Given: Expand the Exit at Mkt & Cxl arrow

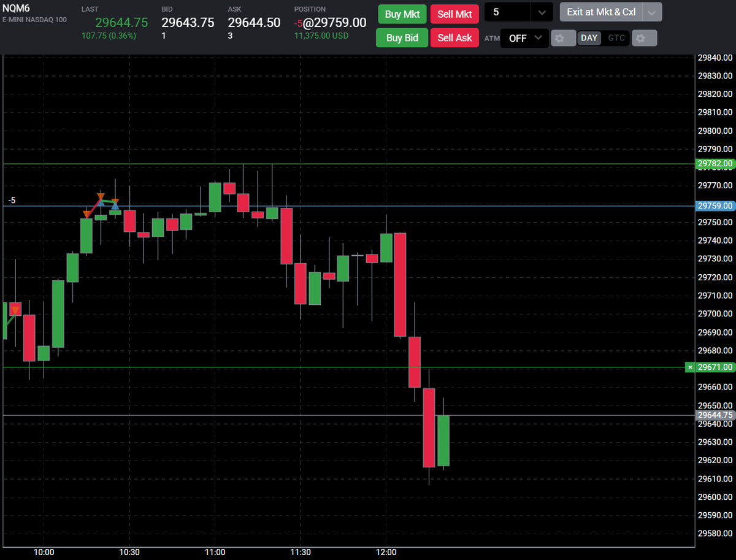Looking at the screenshot, I should pyautogui.click(x=653, y=12).
